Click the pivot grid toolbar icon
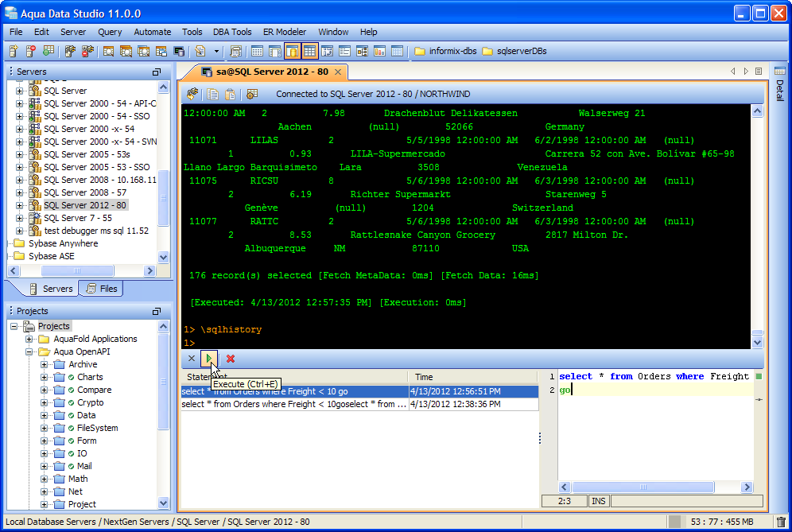The image size is (792, 532). click(x=328, y=51)
